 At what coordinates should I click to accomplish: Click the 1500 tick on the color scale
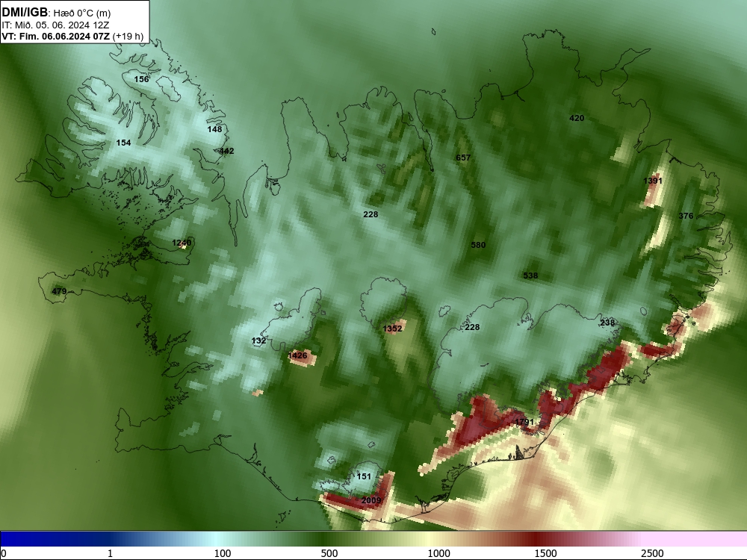coord(545,553)
